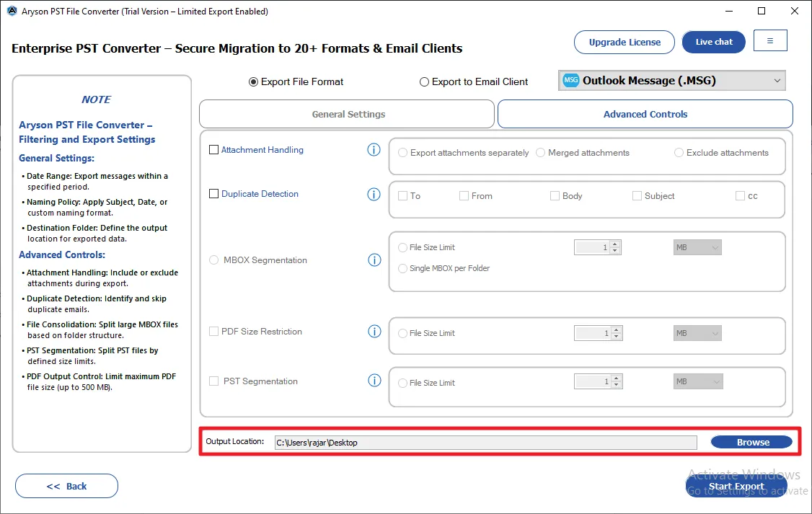Click Start Export button
812x514 pixels.
[x=736, y=486]
